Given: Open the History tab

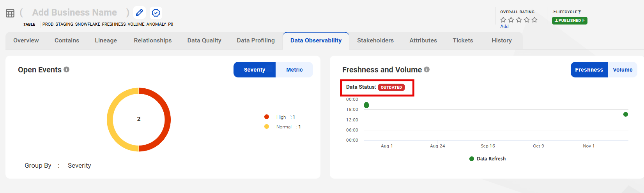Looking at the screenshot, I should (x=502, y=40).
